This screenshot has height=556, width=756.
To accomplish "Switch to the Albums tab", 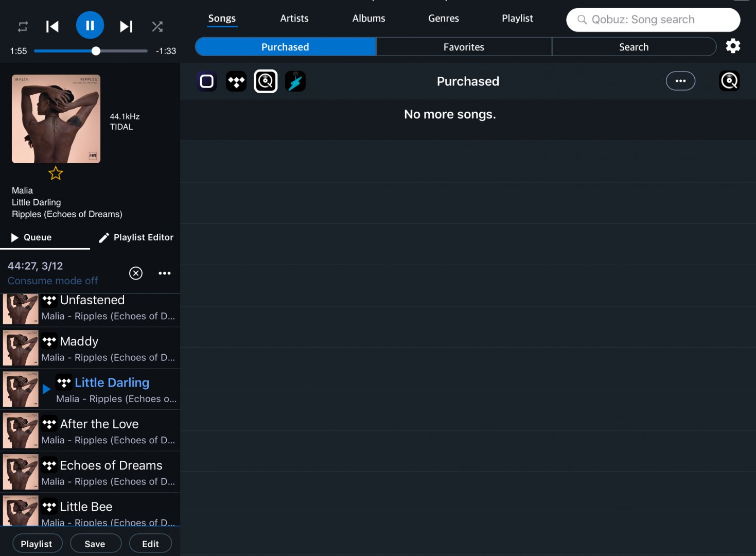I will 368,19.
